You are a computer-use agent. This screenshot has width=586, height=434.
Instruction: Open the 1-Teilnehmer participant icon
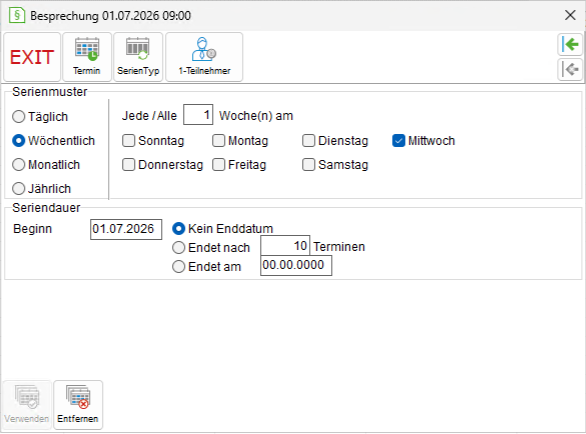(204, 57)
